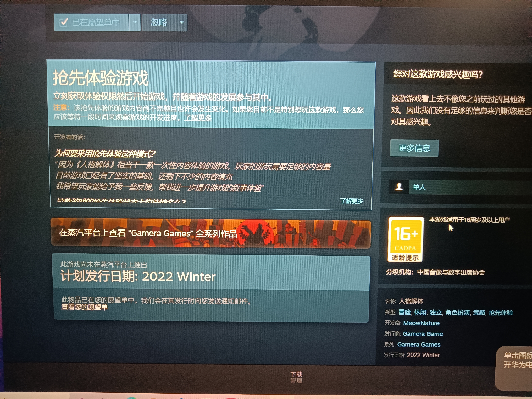532x399 pixels.
Task: Open the 独立 genre link
Action: tap(436, 312)
